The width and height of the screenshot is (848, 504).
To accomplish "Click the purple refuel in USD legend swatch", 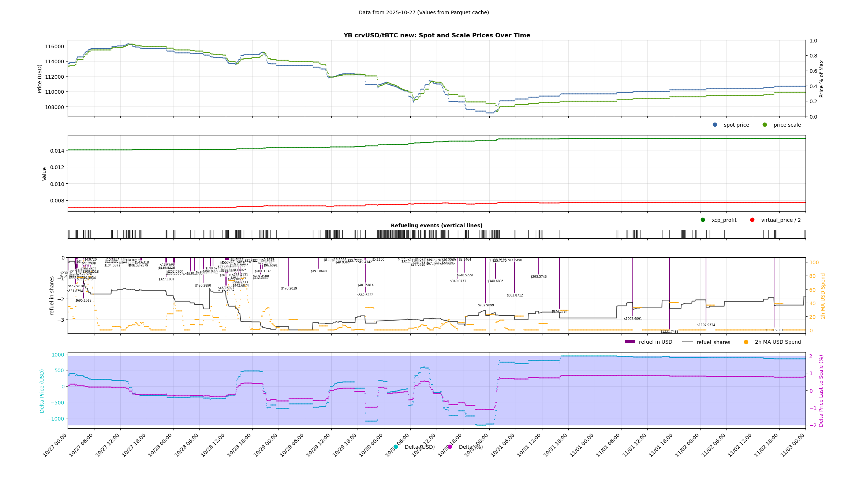I will tap(630, 342).
